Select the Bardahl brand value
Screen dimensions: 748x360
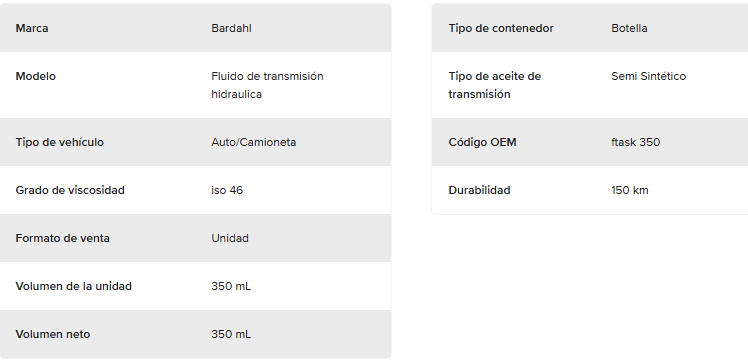click(231, 28)
